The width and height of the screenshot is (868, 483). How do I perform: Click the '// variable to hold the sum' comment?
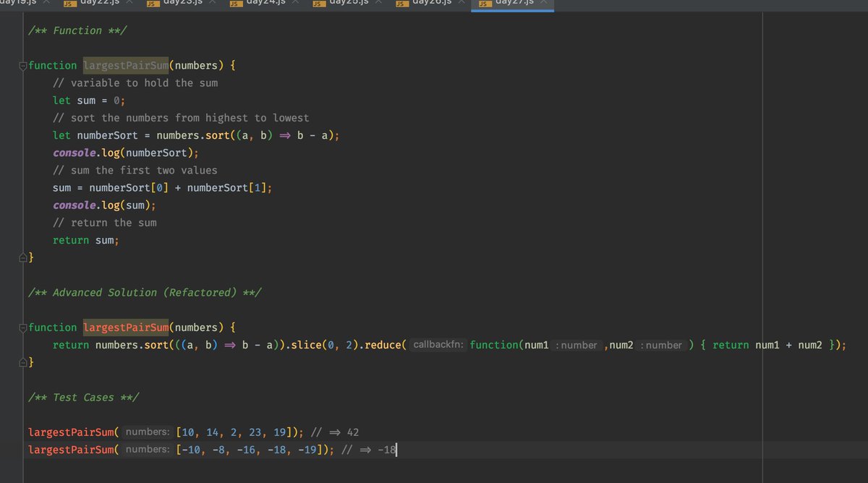(x=135, y=83)
